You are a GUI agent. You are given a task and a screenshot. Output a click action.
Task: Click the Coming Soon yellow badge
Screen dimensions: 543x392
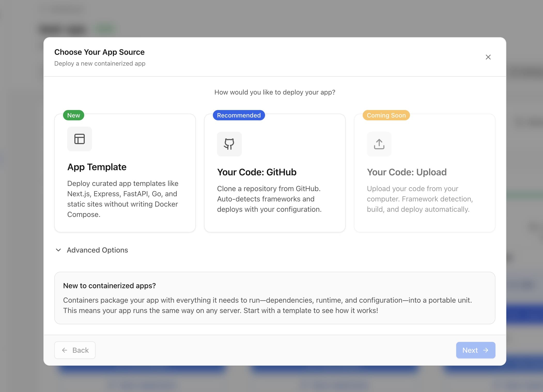[386, 115]
